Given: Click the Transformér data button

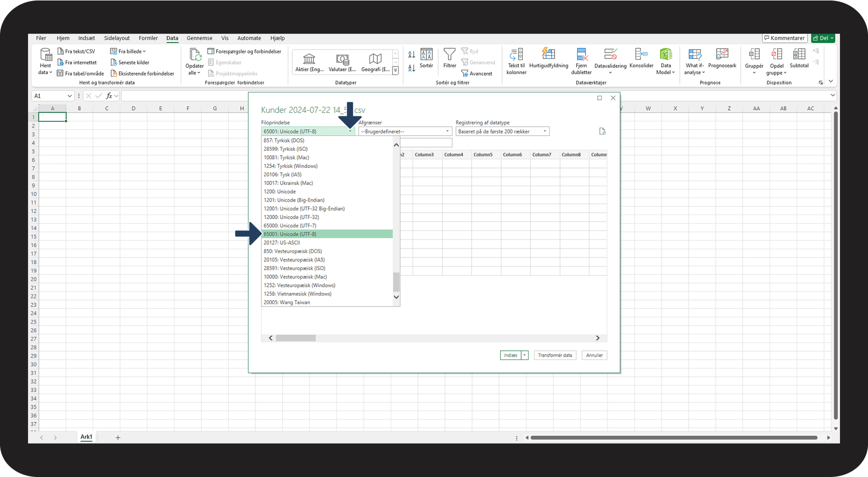Looking at the screenshot, I should (555, 355).
